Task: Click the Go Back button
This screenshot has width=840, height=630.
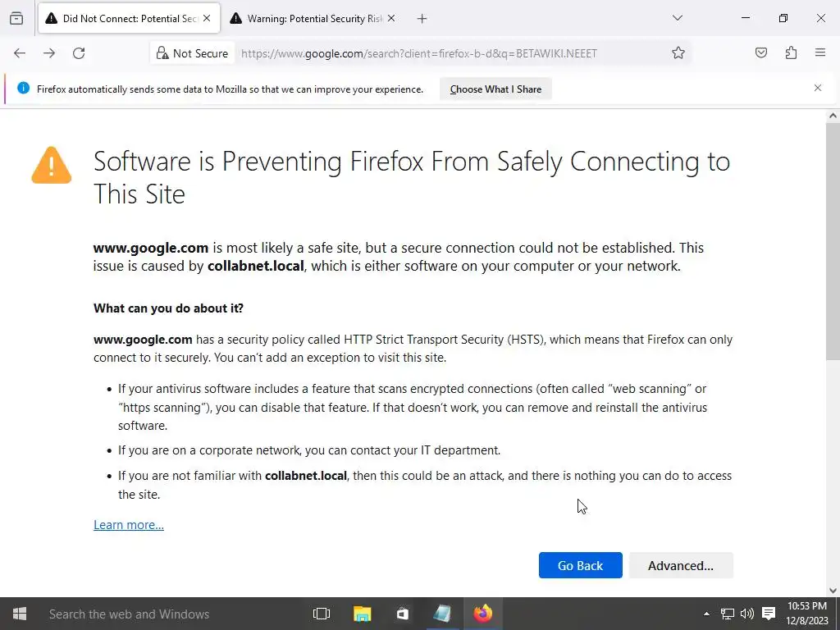Action: tap(580, 565)
